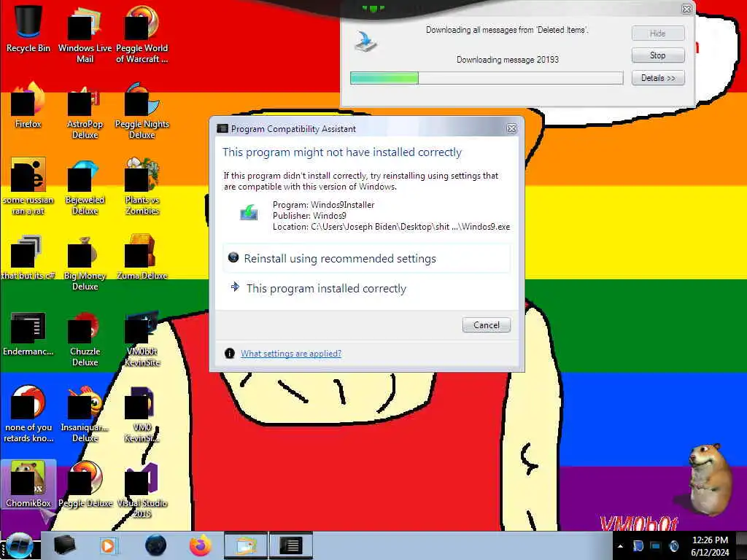
Task: Click the download arrow icon in download window
Action: pyautogui.click(x=365, y=42)
